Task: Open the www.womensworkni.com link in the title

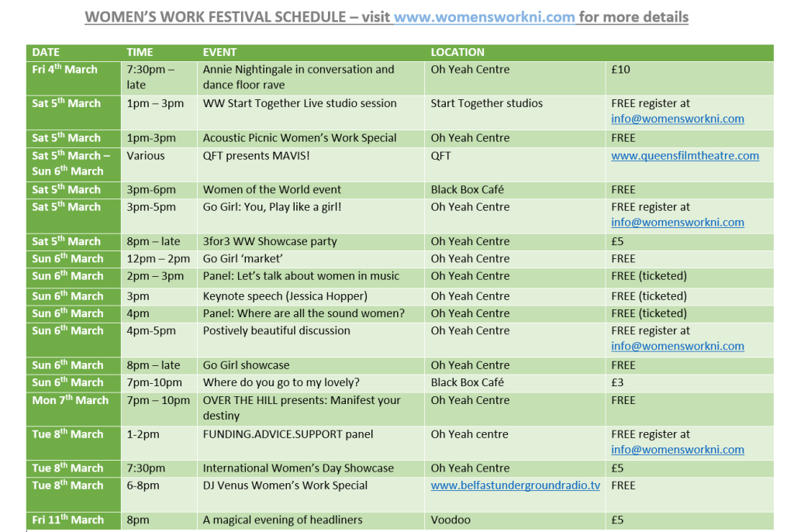Action: point(484,17)
